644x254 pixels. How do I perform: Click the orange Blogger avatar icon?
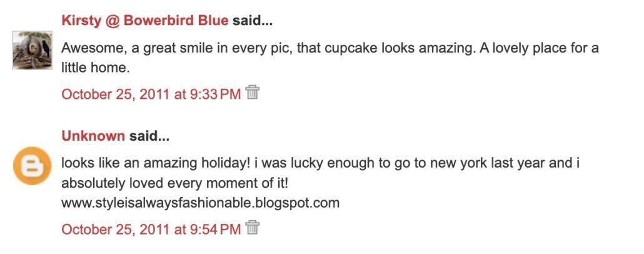coord(32,166)
